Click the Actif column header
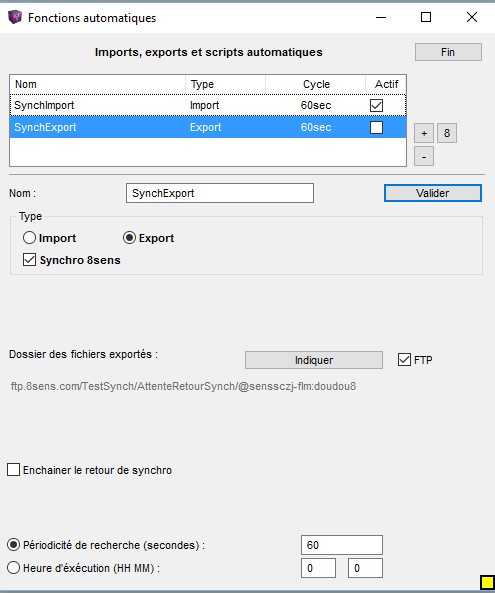The height and width of the screenshot is (593, 495). [x=386, y=84]
